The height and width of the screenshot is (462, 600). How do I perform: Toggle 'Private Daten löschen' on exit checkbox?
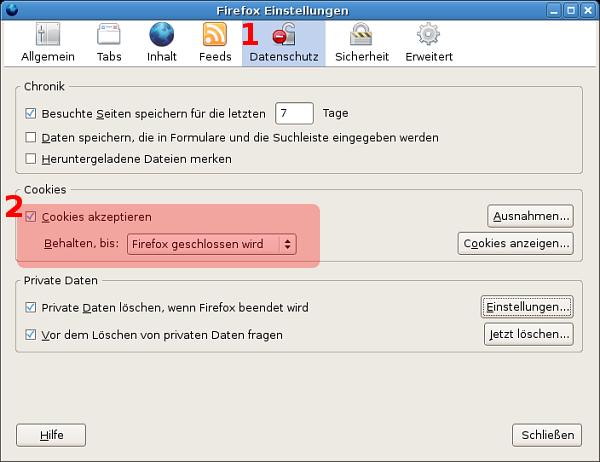click(x=31, y=308)
